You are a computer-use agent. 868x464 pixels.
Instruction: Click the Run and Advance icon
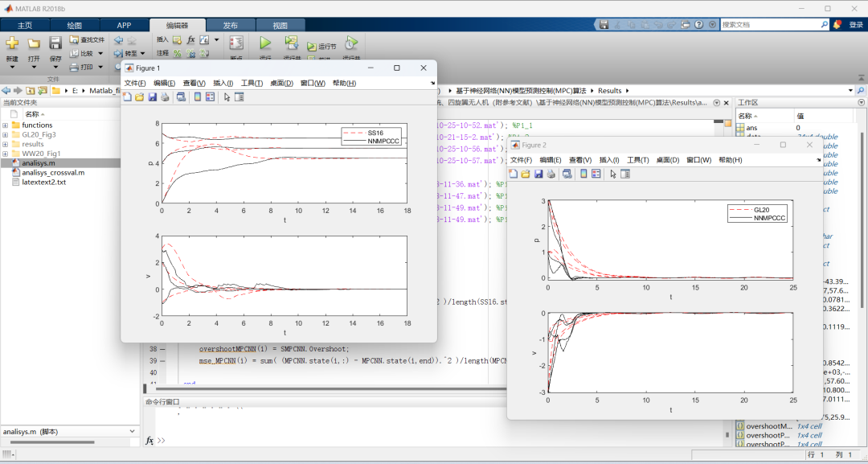click(292, 43)
